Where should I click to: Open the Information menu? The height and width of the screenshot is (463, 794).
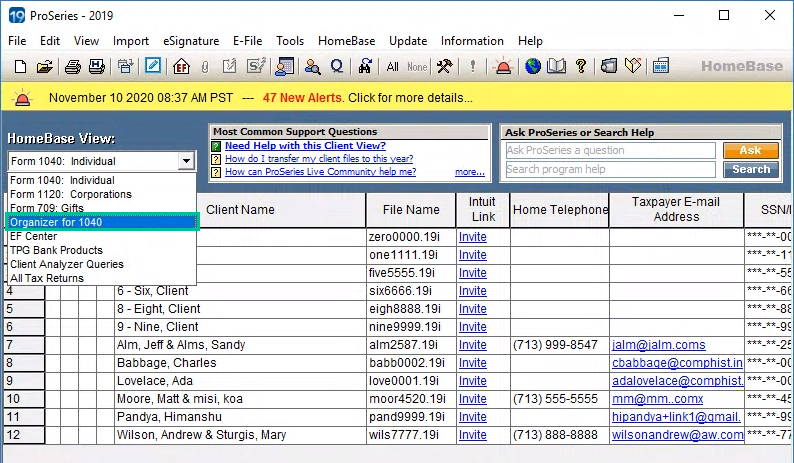click(472, 41)
